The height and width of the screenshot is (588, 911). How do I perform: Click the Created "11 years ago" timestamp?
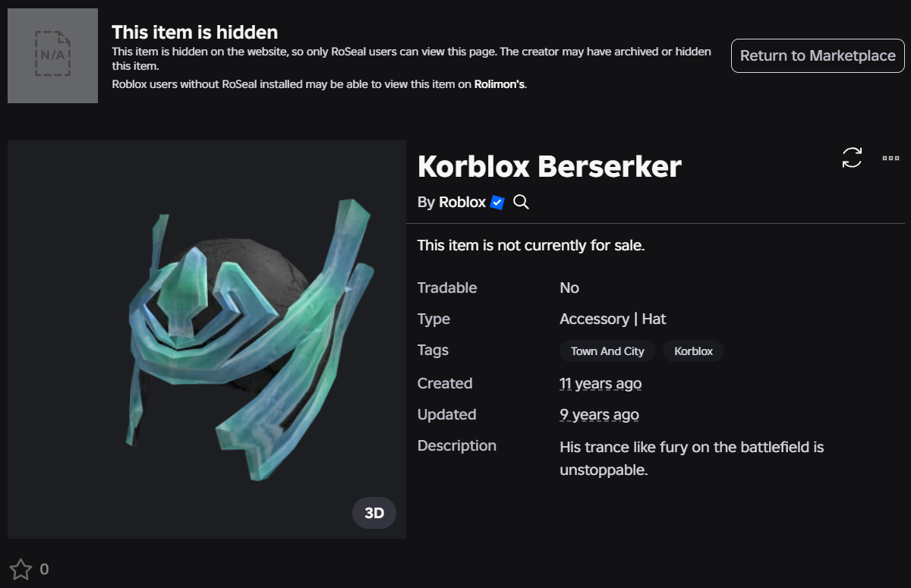click(600, 384)
